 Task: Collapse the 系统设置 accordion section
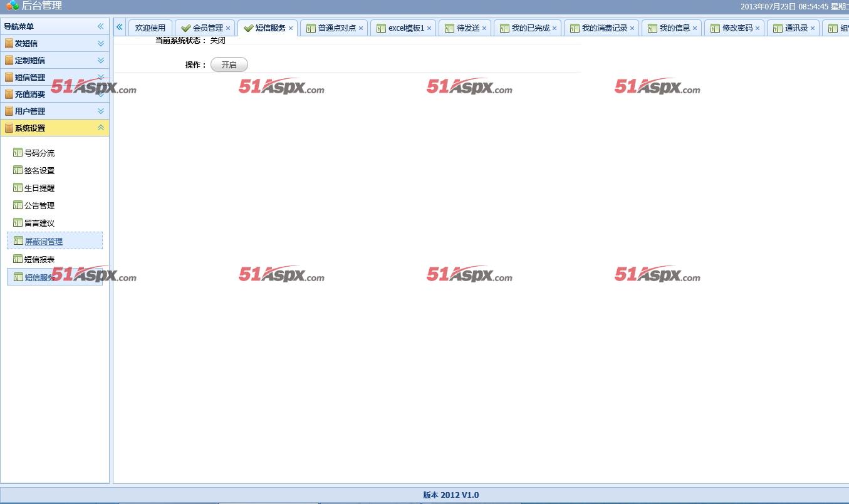[x=100, y=128]
